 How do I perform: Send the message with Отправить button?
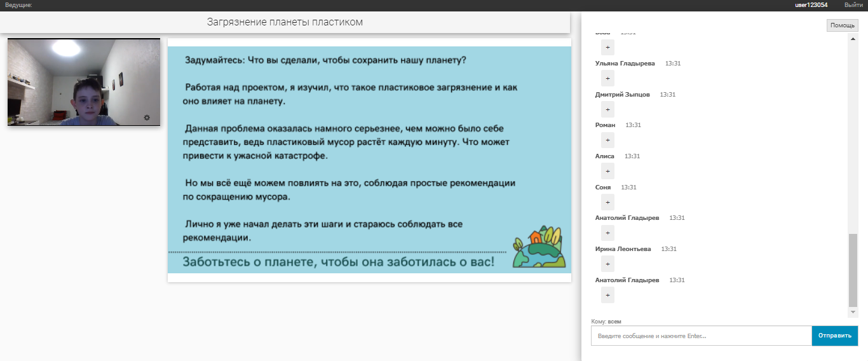coord(834,336)
